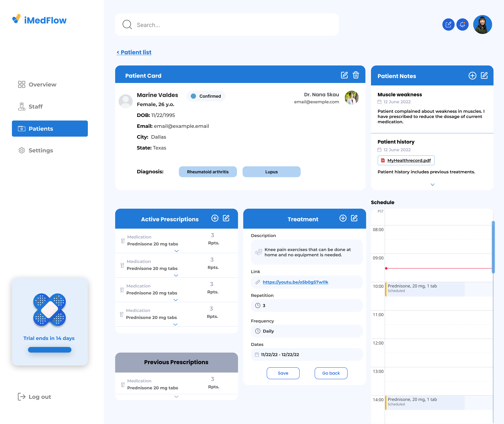
Task: Add a new active prescription
Action: point(215,218)
